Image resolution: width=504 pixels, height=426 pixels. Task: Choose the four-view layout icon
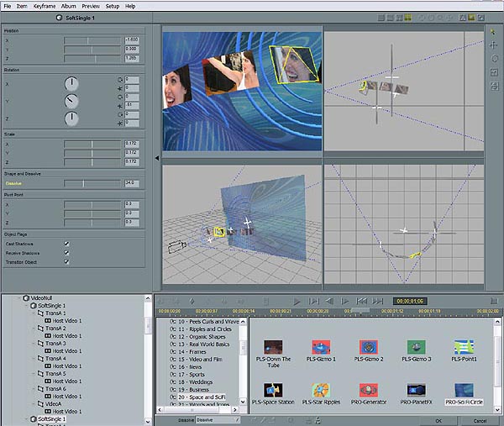pos(408,18)
